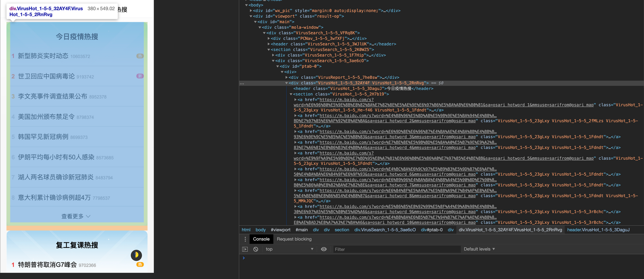Viewport: 644px width, 279px height.
Task: Expand the header VirusSearch_1-5-5_3WJlUK node
Action: (x=269, y=44)
